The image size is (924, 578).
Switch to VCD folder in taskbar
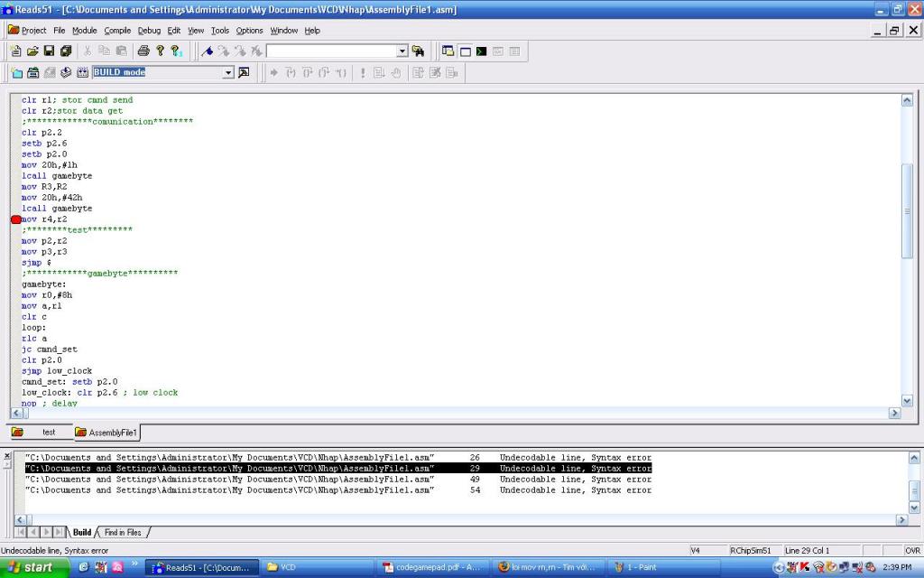click(x=315, y=567)
